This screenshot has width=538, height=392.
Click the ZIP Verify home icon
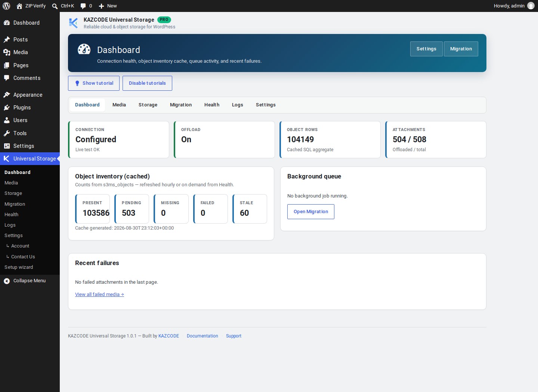click(x=19, y=6)
